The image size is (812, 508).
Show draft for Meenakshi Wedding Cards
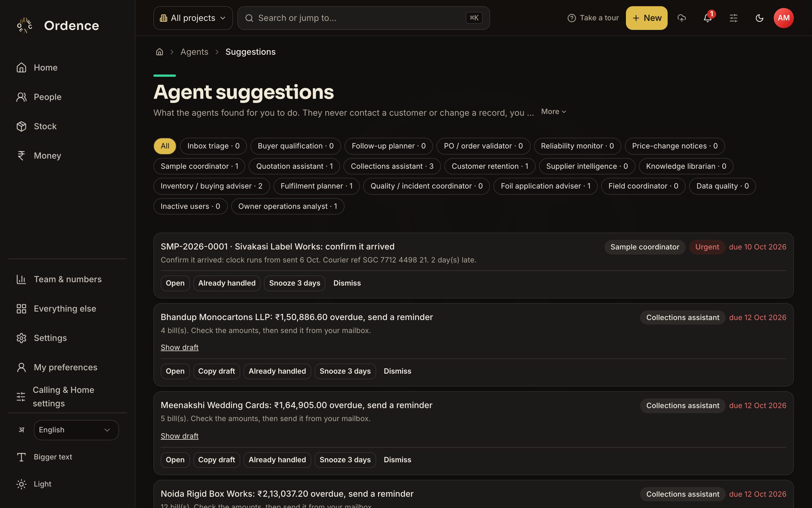[x=180, y=436]
